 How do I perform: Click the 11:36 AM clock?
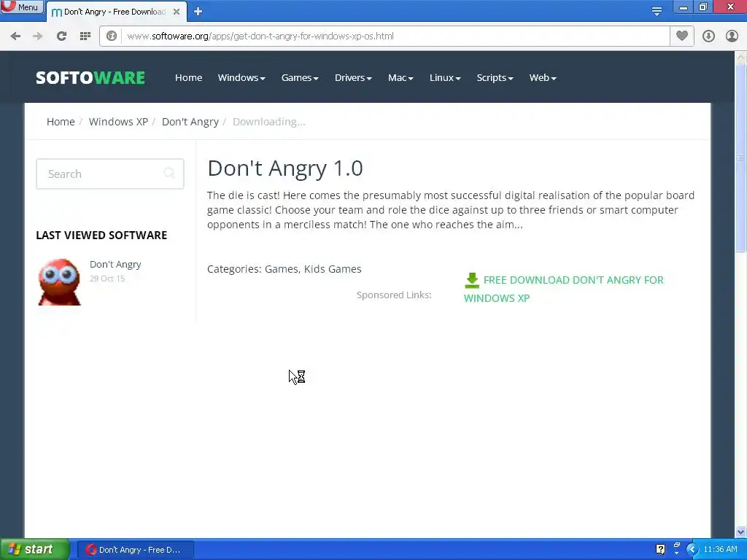720,550
